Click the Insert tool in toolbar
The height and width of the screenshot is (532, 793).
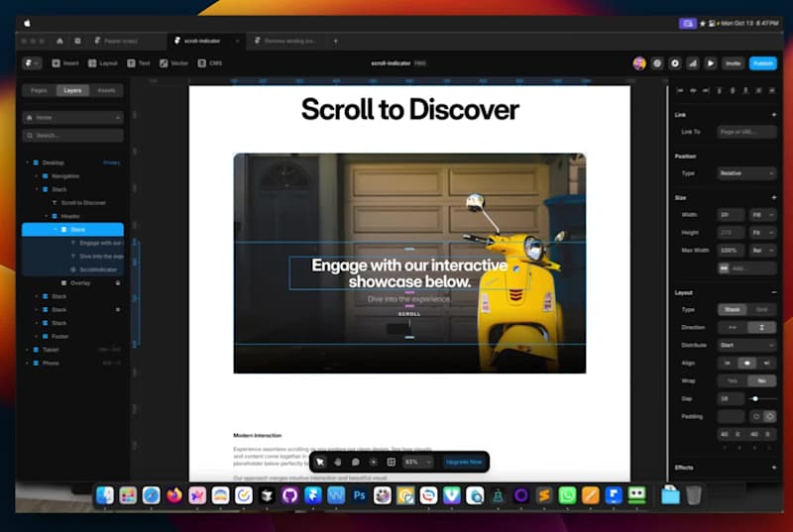[65, 63]
